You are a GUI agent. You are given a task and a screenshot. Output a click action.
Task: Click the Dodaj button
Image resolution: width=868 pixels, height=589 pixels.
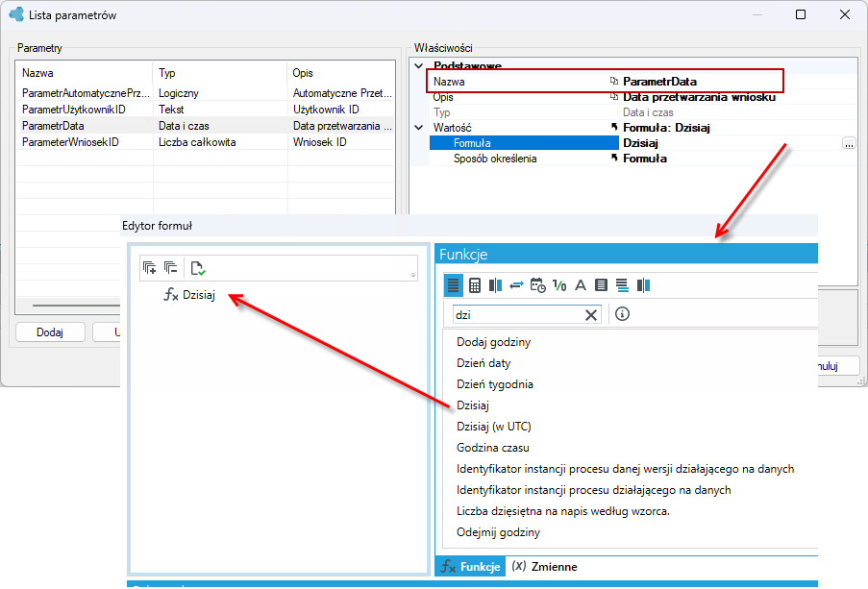[50, 332]
